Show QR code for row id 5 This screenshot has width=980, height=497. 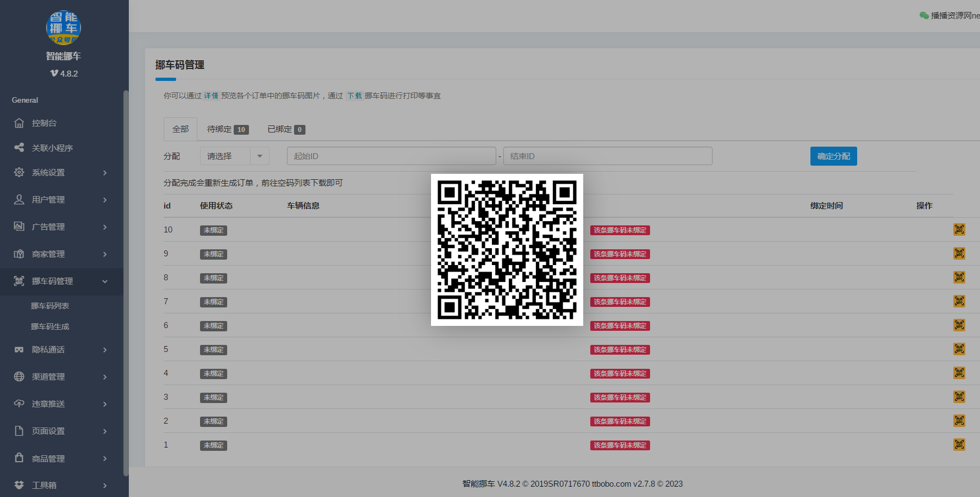pos(959,349)
